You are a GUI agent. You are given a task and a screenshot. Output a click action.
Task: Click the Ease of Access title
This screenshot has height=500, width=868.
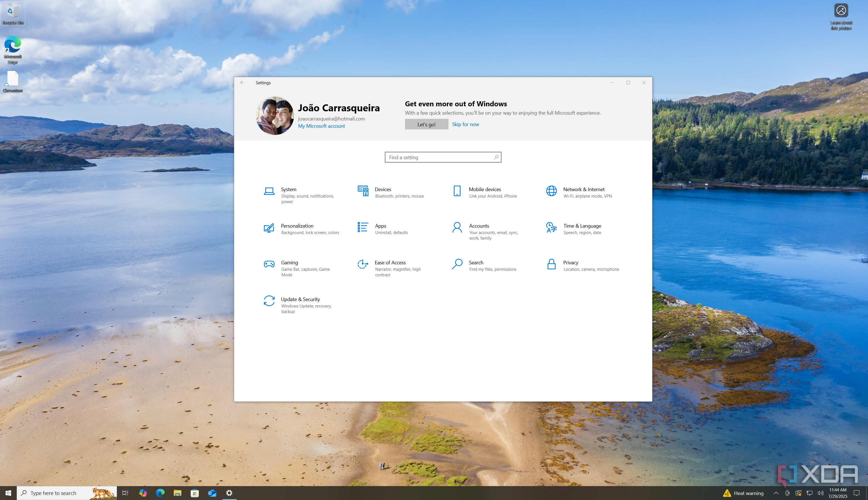coord(390,262)
